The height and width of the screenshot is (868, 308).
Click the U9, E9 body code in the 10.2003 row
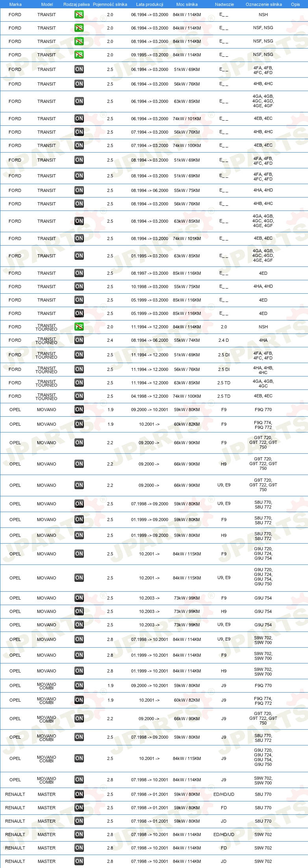224,624
